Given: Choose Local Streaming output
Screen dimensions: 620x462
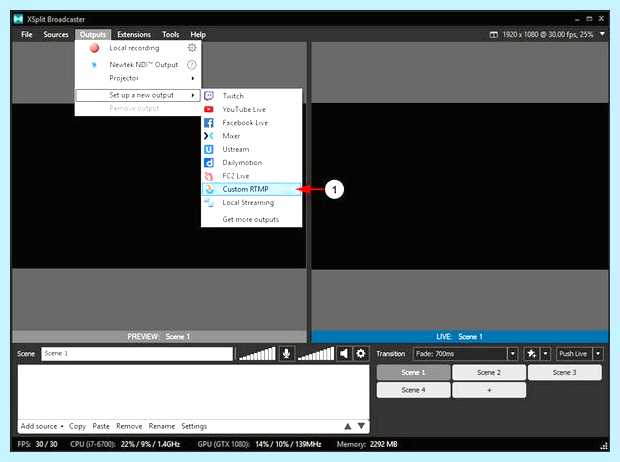Looking at the screenshot, I should point(251,203).
